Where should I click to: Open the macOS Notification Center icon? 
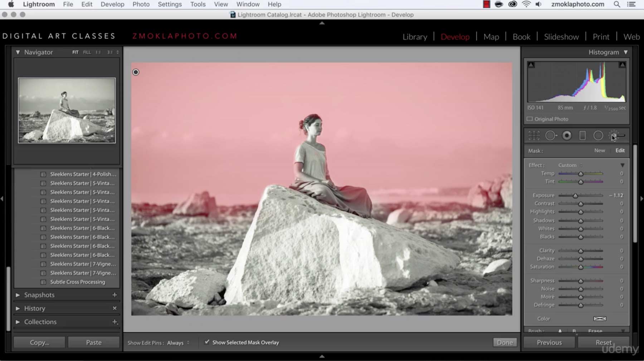(631, 4)
